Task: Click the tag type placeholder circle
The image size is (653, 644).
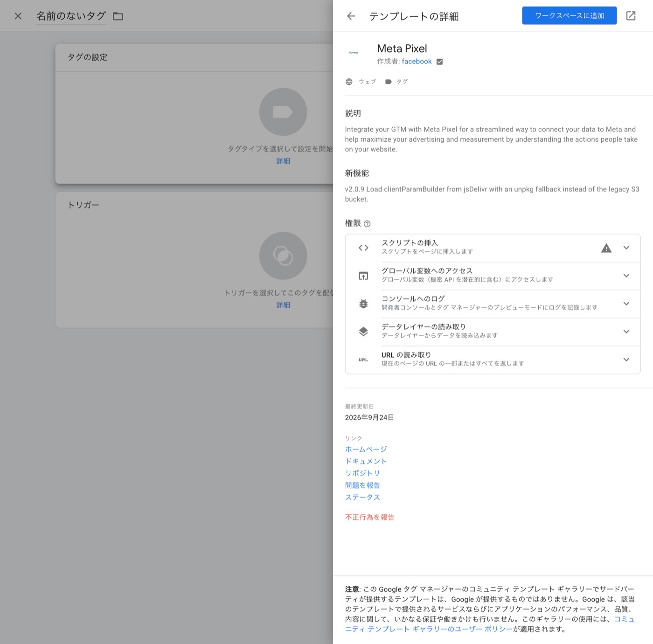Action: point(283,112)
